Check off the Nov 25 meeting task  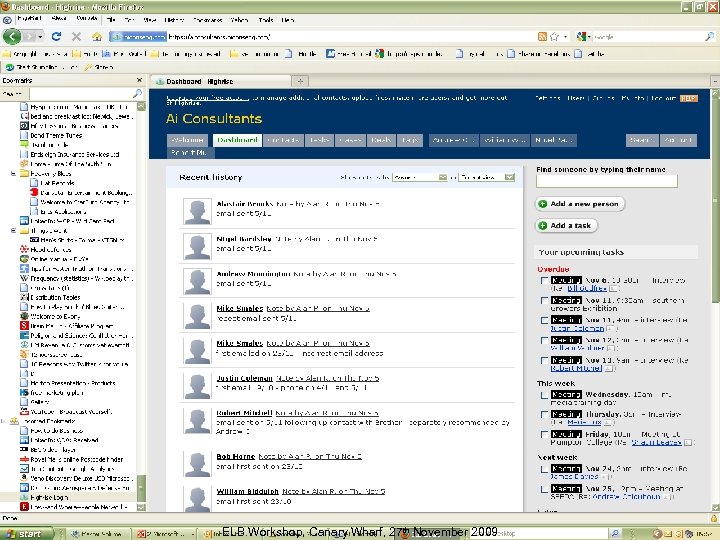544,489
